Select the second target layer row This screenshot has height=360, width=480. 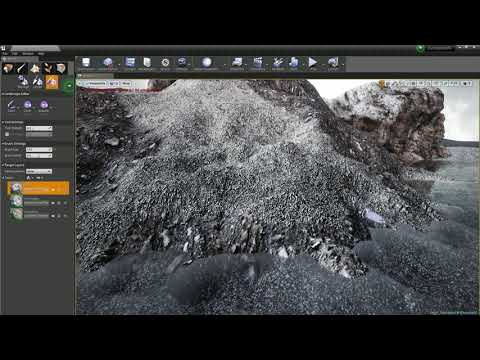(x=38, y=202)
